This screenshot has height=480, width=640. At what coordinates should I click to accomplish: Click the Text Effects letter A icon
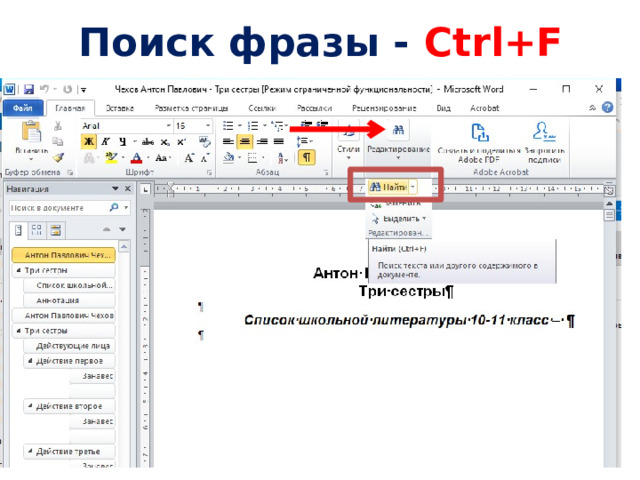[x=89, y=158]
